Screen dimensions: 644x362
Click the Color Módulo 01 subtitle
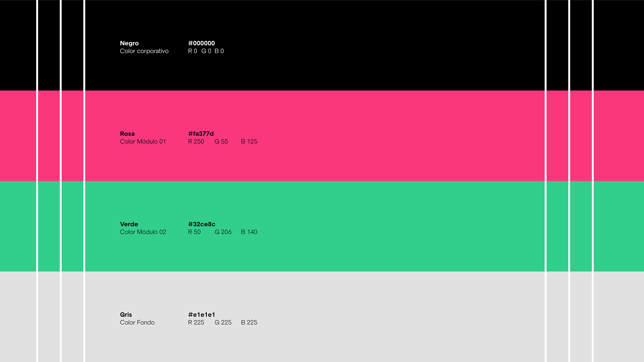tap(143, 141)
